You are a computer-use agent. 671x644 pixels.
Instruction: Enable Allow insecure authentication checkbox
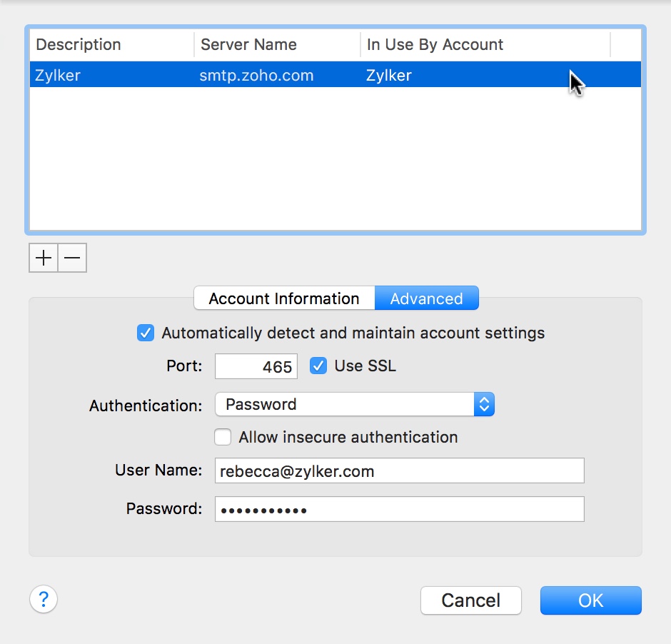pos(223,437)
